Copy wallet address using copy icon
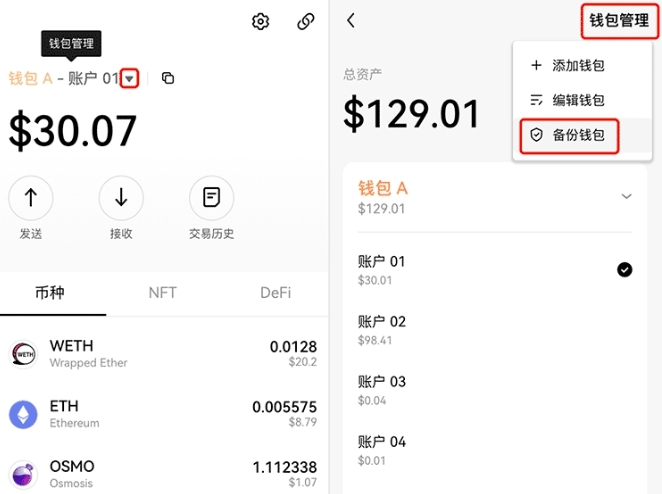The image size is (662, 494). 168,78
